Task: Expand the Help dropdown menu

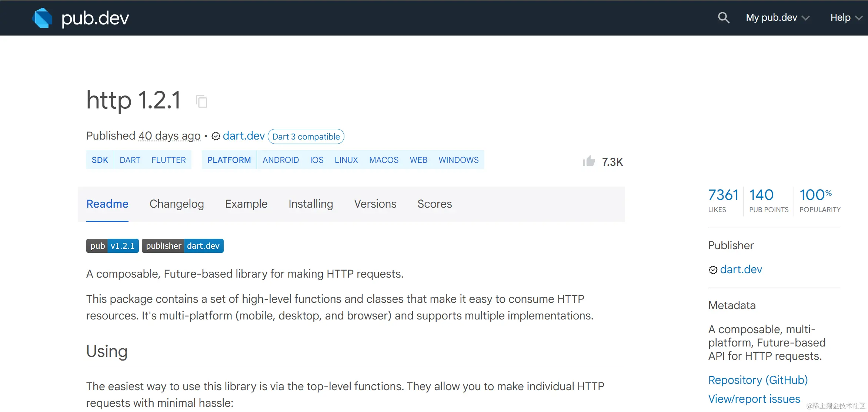Action: pos(846,18)
